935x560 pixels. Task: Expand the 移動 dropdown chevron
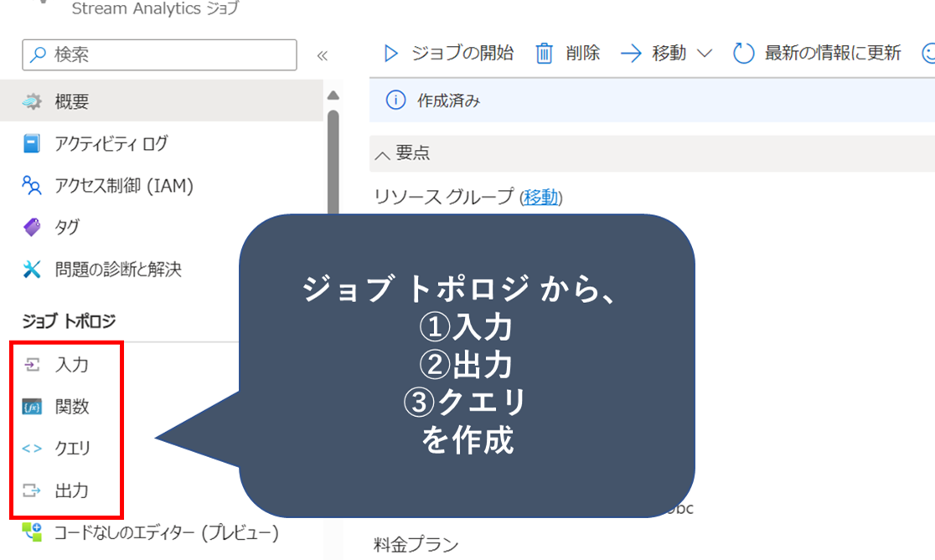pos(705,54)
